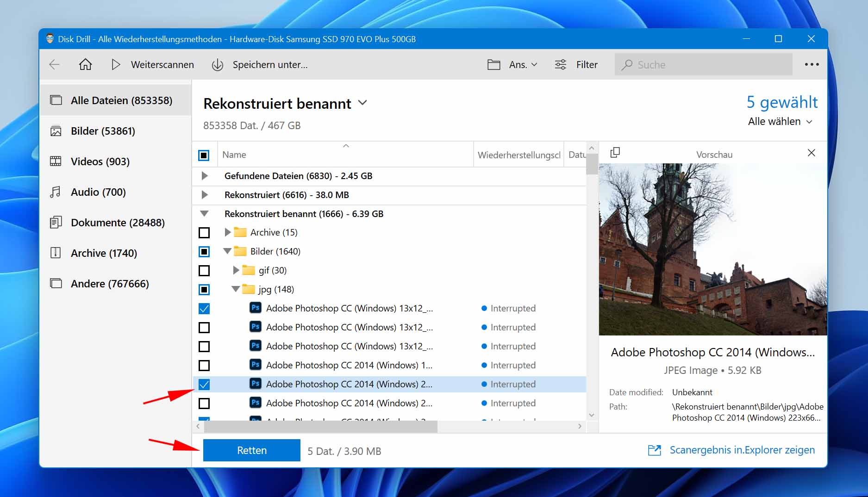
Task: Toggle the jpg (148) folder checkbox
Action: point(204,289)
